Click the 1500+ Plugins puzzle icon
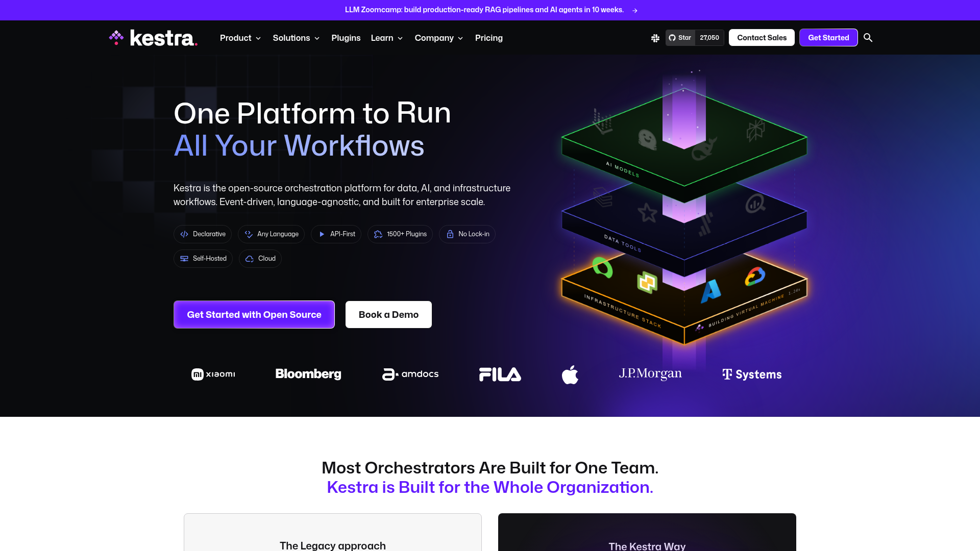The height and width of the screenshot is (551, 980). pyautogui.click(x=378, y=234)
